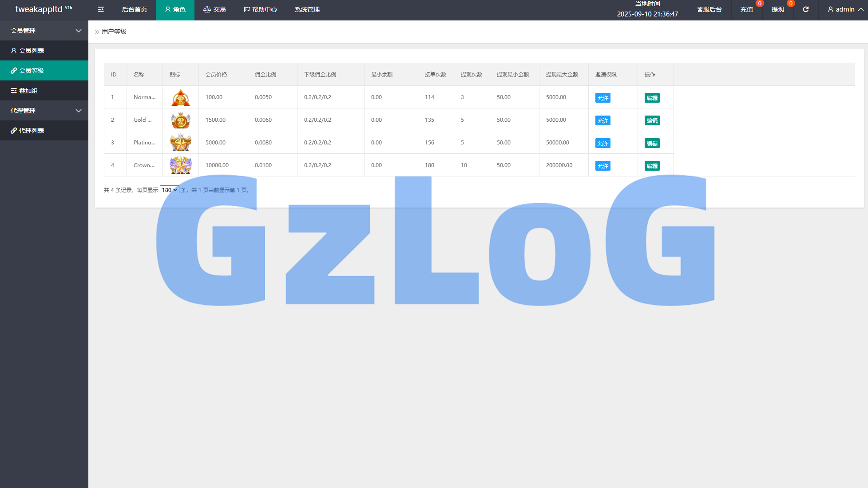
Task: Toggle 允许 invite permission for Platinum level
Action: pyautogui.click(x=602, y=143)
